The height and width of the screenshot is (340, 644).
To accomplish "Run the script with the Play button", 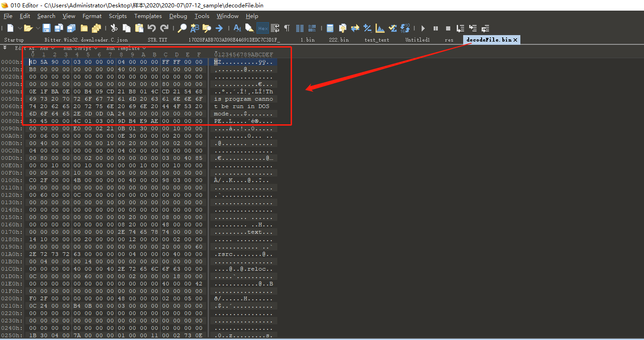I will click(423, 28).
